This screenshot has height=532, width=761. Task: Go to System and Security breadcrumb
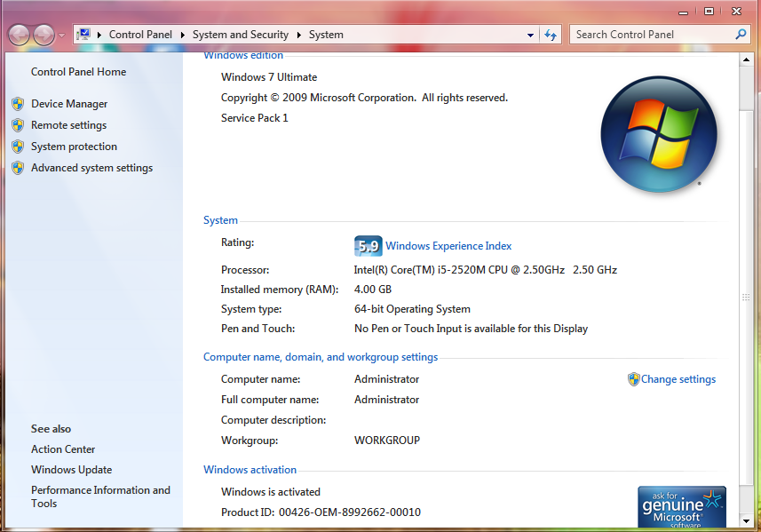(241, 35)
